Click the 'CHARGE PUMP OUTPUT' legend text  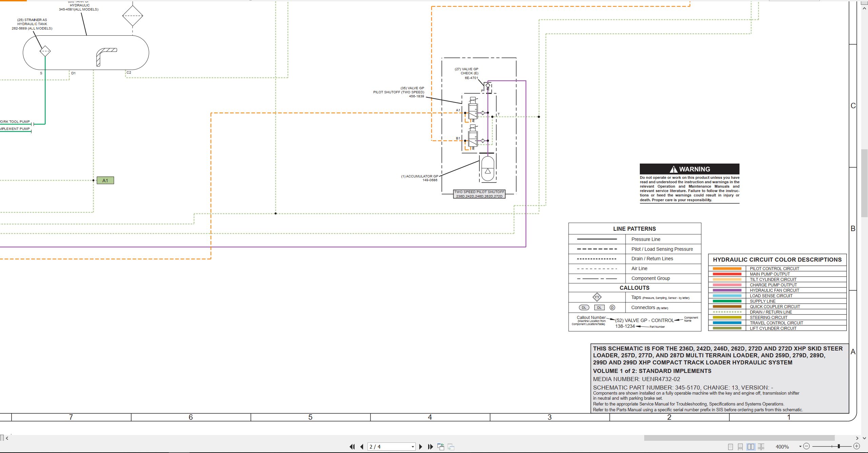coord(773,285)
